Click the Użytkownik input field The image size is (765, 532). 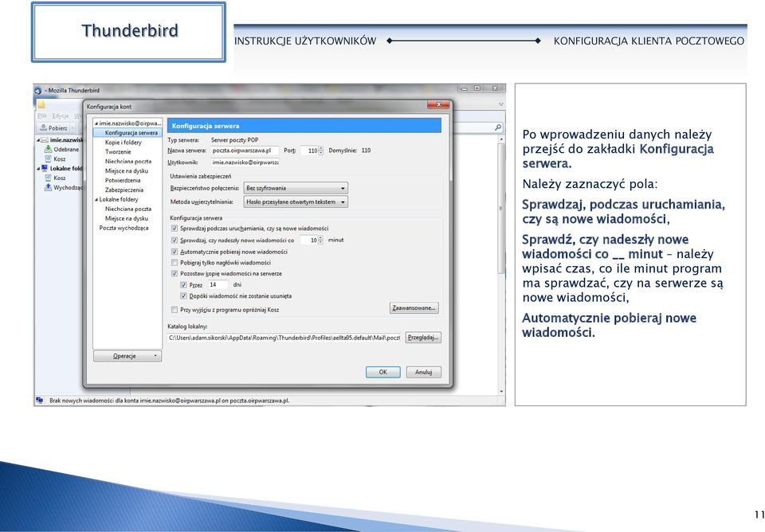pos(245,162)
